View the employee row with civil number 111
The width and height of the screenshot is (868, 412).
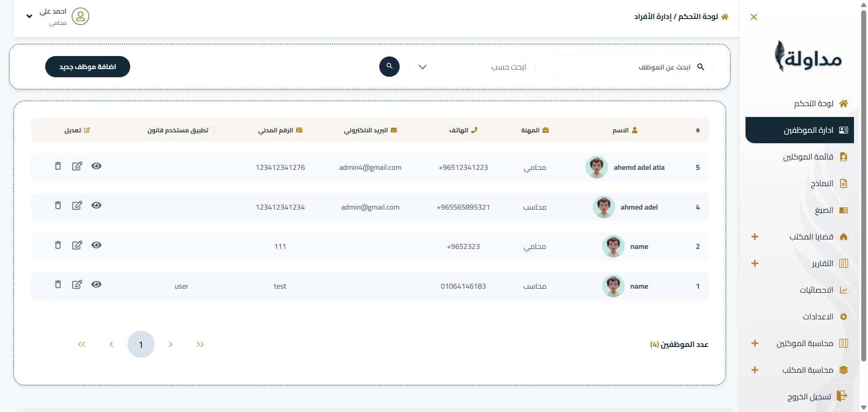(x=96, y=245)
